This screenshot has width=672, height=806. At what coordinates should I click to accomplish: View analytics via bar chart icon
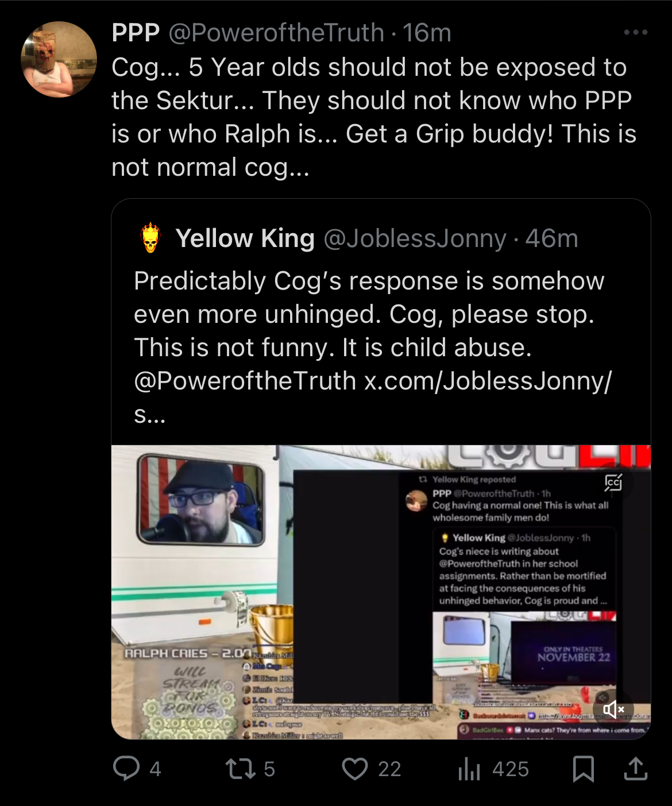pyautogui.click(x=469, y=769)
